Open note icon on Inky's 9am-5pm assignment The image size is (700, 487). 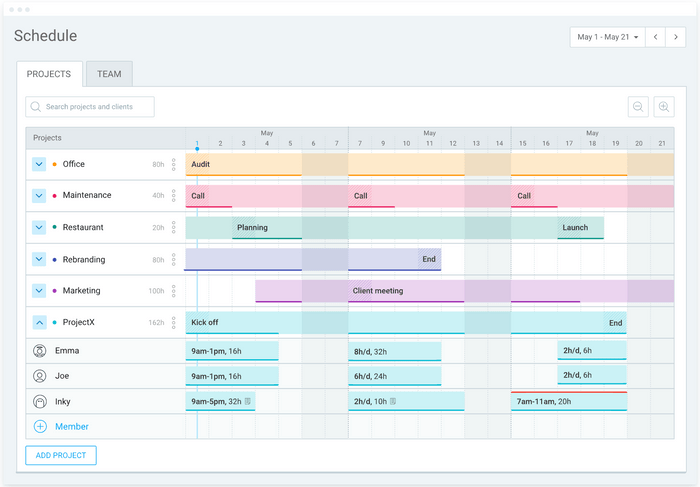(248, 401)
